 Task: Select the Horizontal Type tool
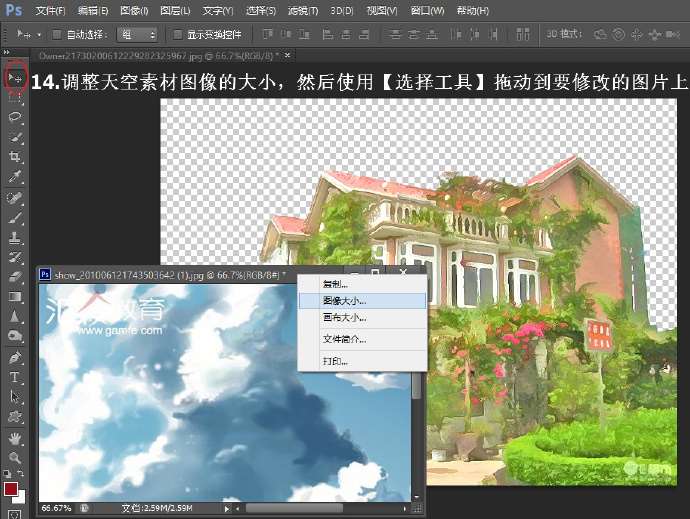pos(15,377)
